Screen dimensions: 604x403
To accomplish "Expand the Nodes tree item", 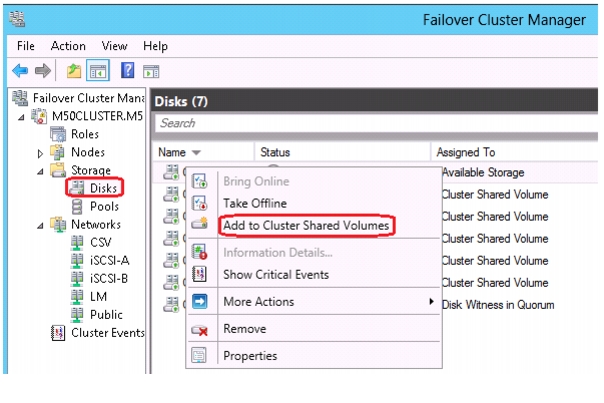I will pyautogui.click(x=40, y=153).
